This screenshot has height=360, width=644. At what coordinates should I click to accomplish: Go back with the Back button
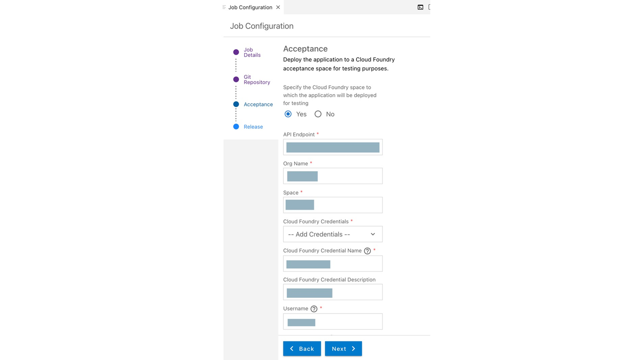302,349
